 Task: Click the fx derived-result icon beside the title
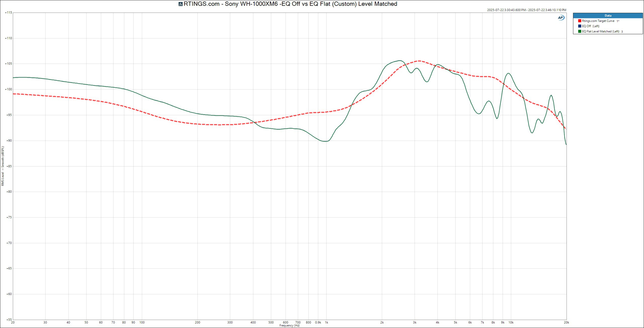(x=180, y=4)
